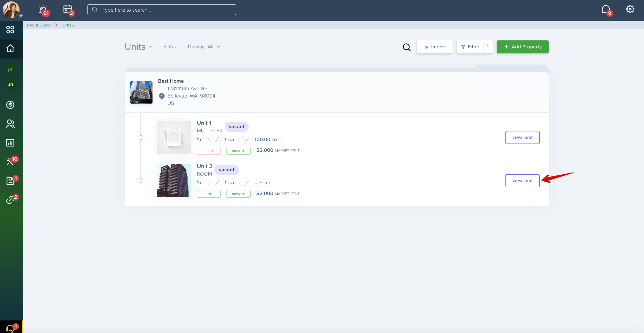The width and height of the screenshot is (644, 333).
Task: Open the user profile avatar
Action: click(11, 10)
